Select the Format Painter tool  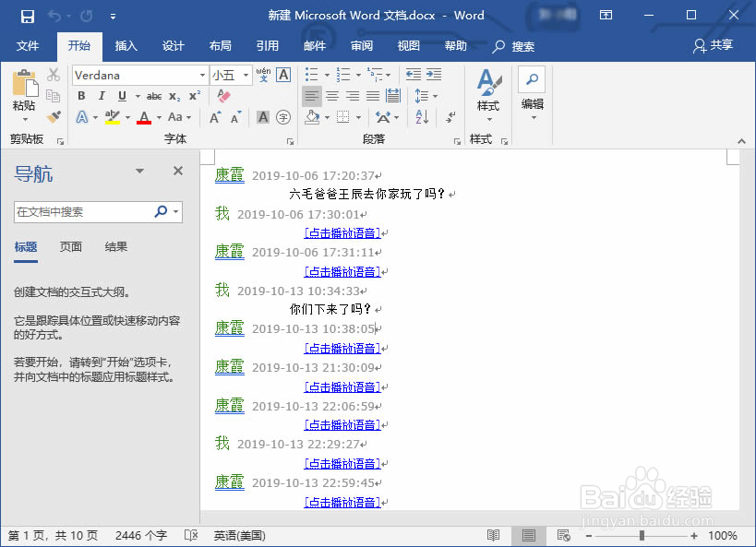53,116
